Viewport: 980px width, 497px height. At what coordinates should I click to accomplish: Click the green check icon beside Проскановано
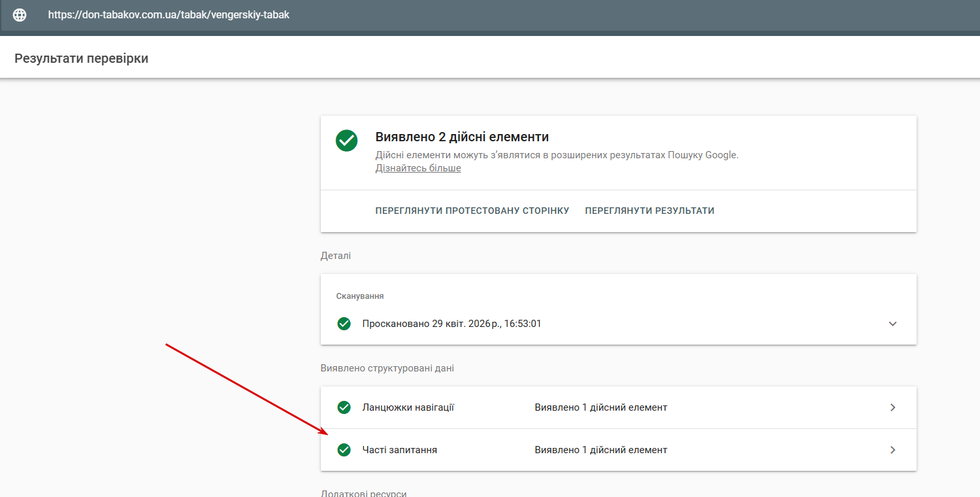pos(344,324)
